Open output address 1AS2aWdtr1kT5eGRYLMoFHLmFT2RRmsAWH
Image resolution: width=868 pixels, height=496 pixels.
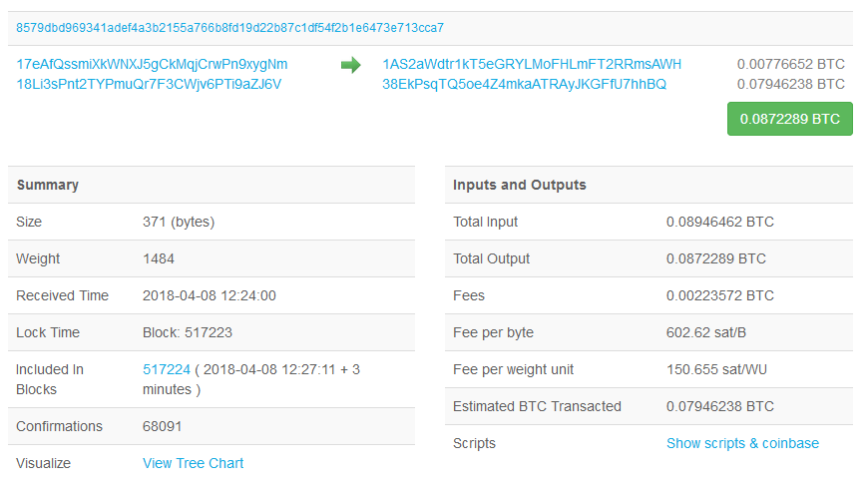click(x=532, y=64)
